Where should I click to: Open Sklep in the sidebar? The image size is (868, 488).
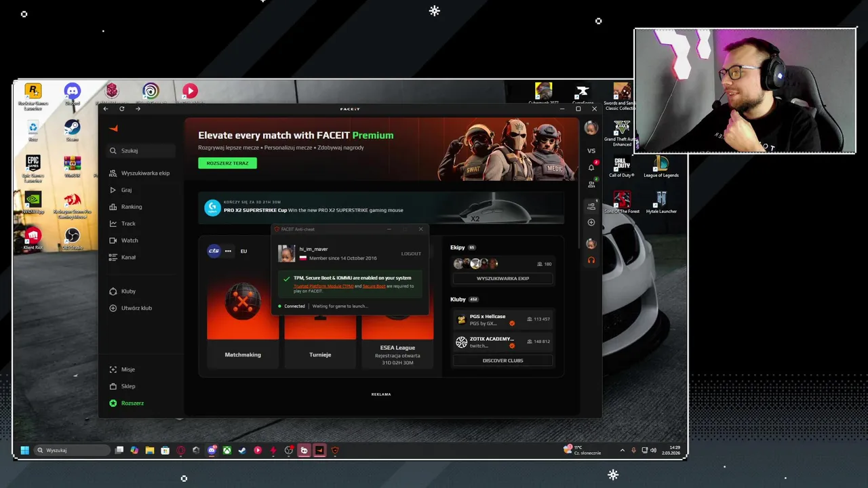pyautogui.click(x=141, y=386)
